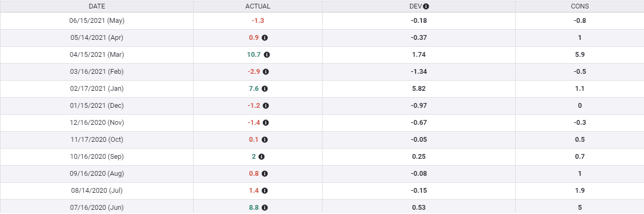Click the CONS column header
The height and width of the screenshot is (214, 644).
click(580, 6)
